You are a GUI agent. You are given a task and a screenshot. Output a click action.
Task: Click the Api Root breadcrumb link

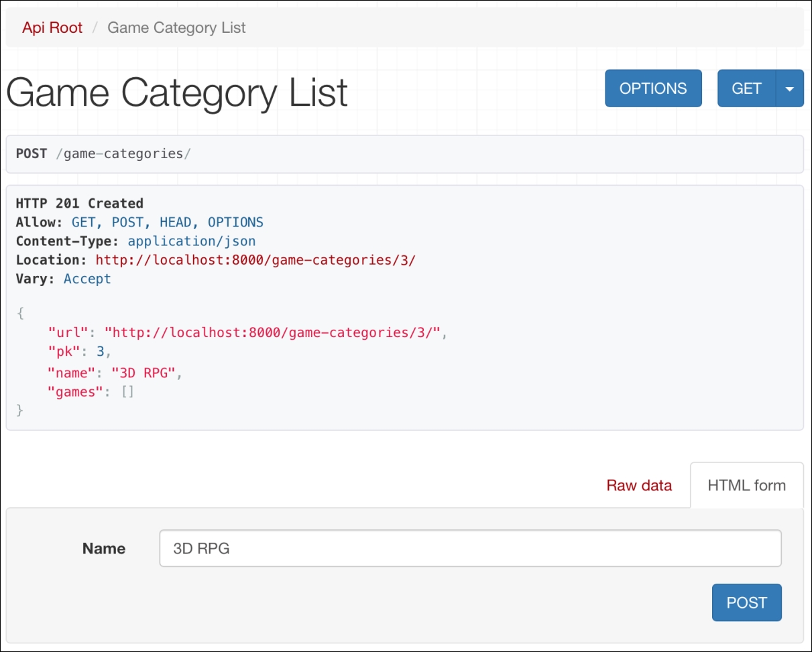(52, 27)
